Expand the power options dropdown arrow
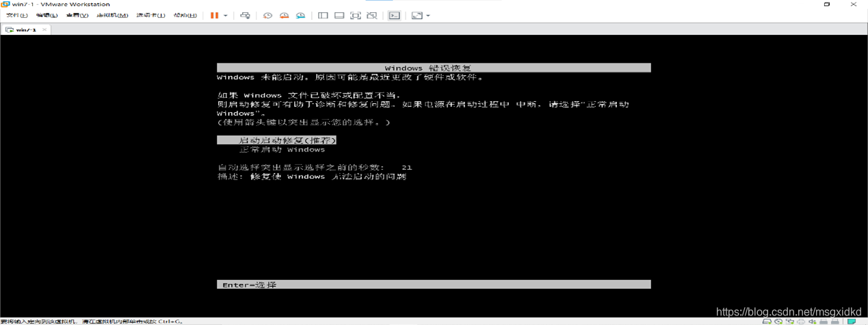Viewport: 868px width, 325px height. pyautogui.click(x=226, y=15)
